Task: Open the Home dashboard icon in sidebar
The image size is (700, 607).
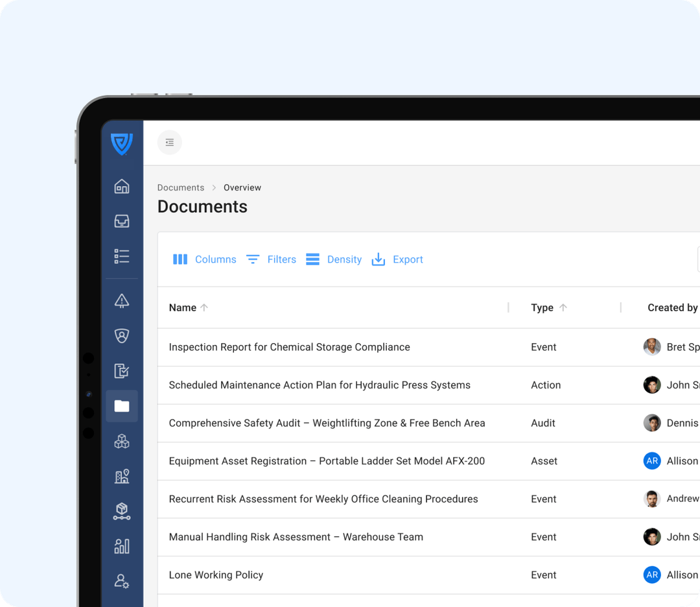Action: pos(122,187)
